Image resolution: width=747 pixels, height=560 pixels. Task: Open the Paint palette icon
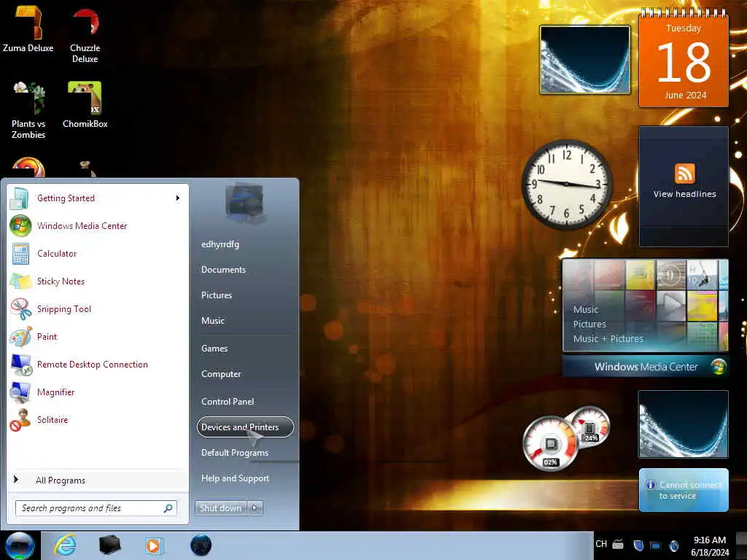point(20,337)
